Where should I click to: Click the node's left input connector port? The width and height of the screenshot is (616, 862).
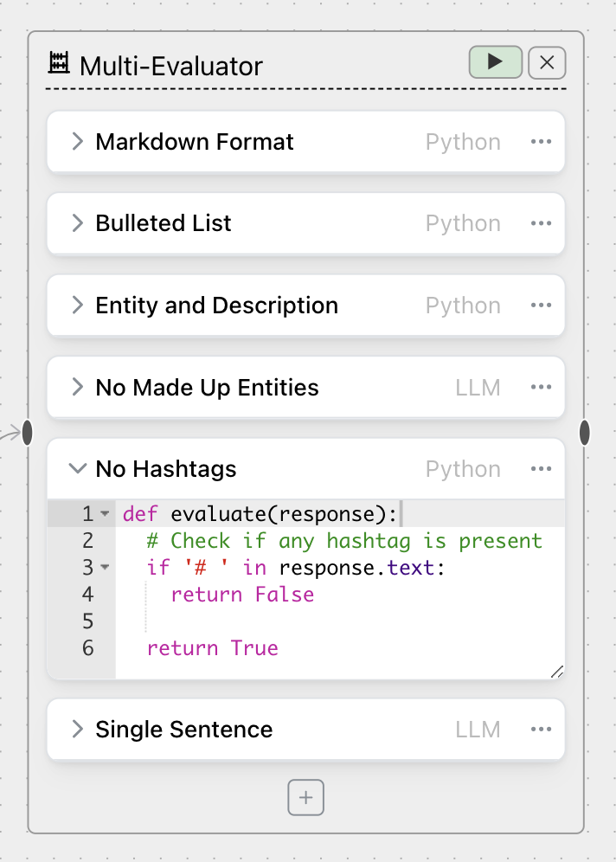[26, 431]
